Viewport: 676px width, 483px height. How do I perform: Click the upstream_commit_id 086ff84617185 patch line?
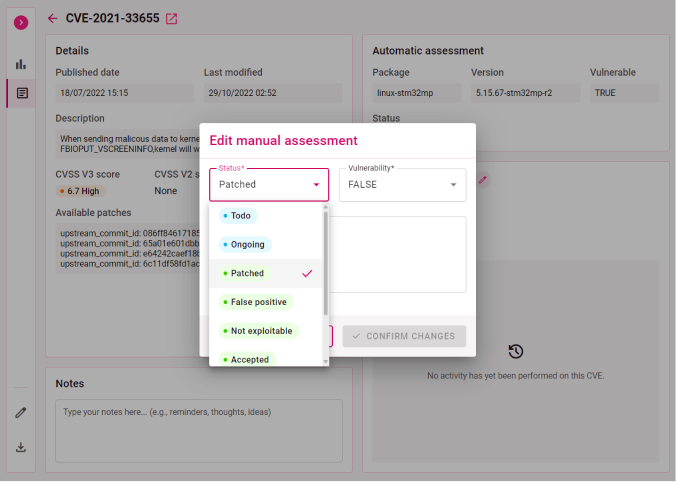(x=130, y=233)
